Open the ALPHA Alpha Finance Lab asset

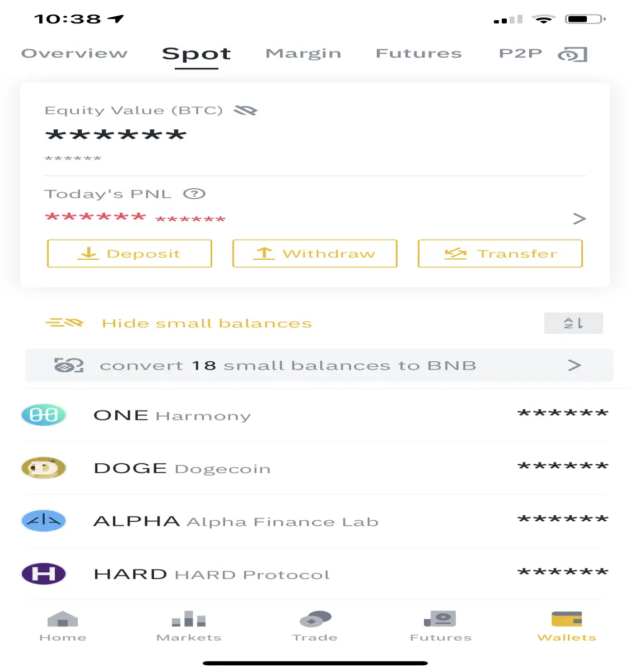click(x=315, y=521)
